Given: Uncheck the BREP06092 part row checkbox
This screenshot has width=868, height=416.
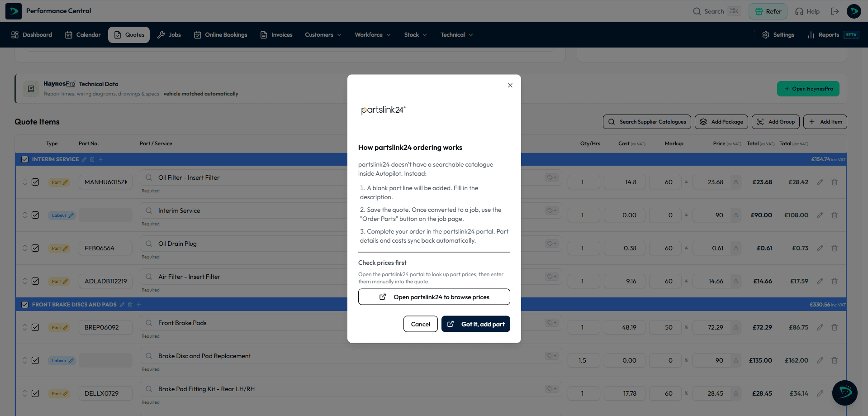Looking at the screenshot, I should point(35,327).
